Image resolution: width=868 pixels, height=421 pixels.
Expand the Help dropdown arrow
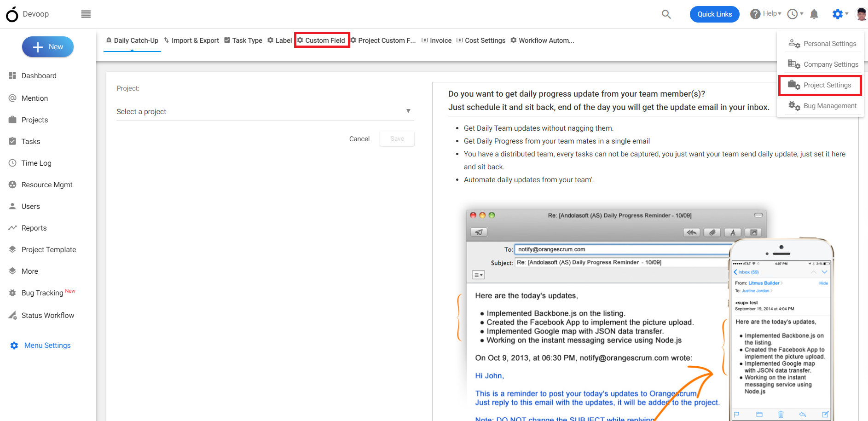pos(780,14)
